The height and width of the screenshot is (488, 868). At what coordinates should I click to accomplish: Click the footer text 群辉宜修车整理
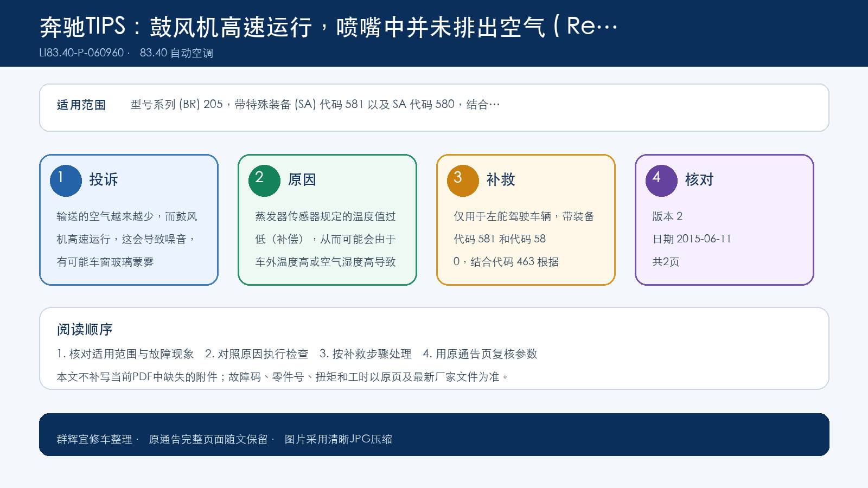point(94,439)
